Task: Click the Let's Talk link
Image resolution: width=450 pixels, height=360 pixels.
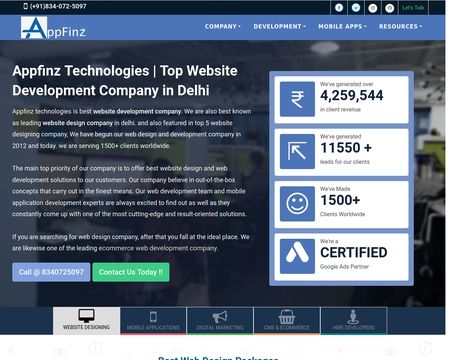Action: pyautogui.click(x=413, y=8)
